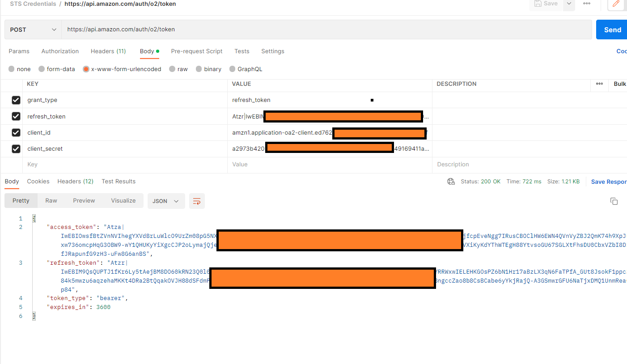Select the raw body type
Viewport: 627px width, 364px height.
(x=178, y=69)
